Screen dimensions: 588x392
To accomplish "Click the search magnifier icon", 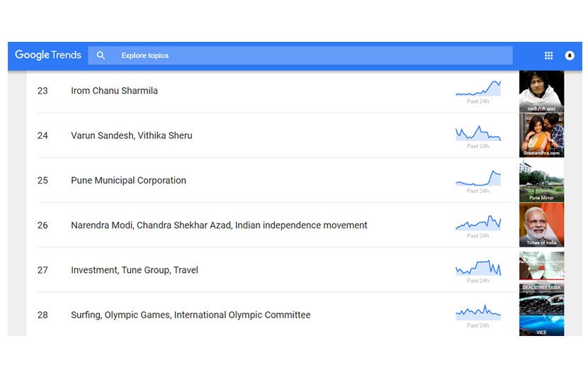I will [101, 55].
